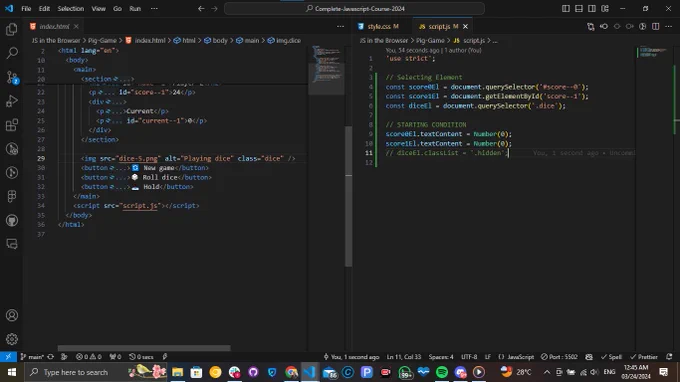Click img.dice breadcrumb in index.html

(x=284, y=40)
